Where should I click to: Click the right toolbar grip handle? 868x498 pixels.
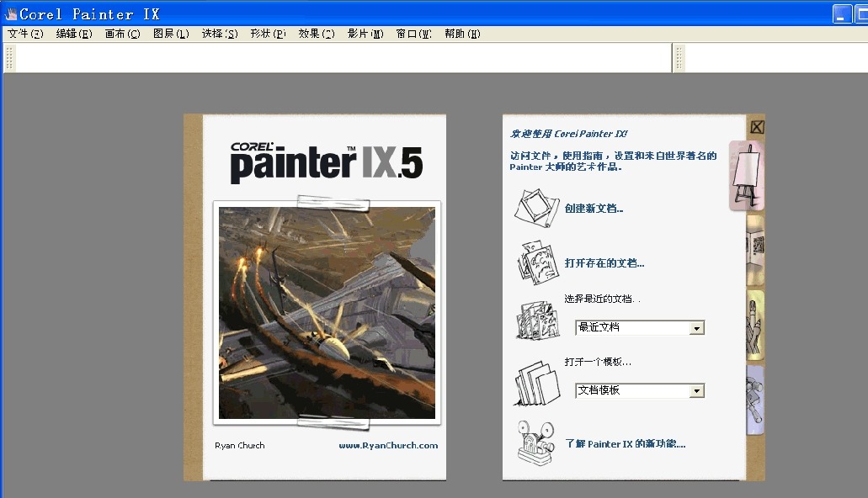tap(679, 58)
